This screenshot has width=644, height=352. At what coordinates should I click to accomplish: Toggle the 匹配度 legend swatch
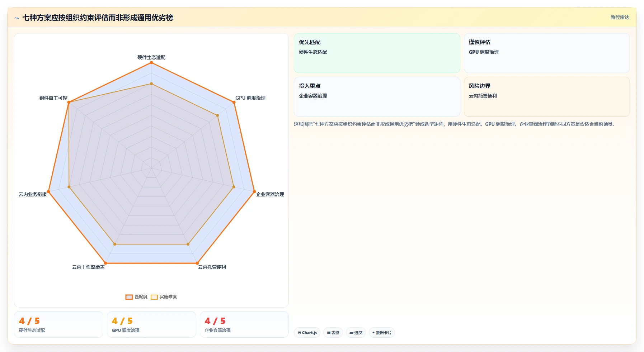[x=129, y=297]
